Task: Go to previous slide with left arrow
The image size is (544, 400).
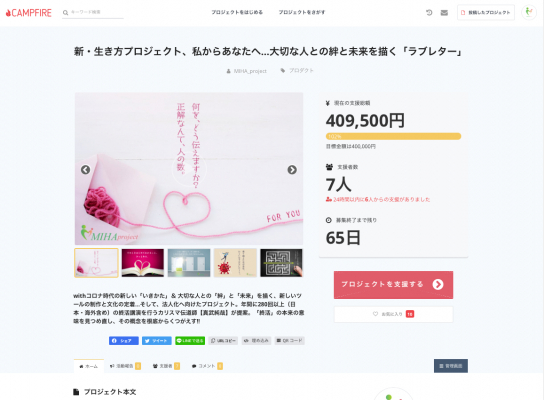Action: click(x=85, y=170)
